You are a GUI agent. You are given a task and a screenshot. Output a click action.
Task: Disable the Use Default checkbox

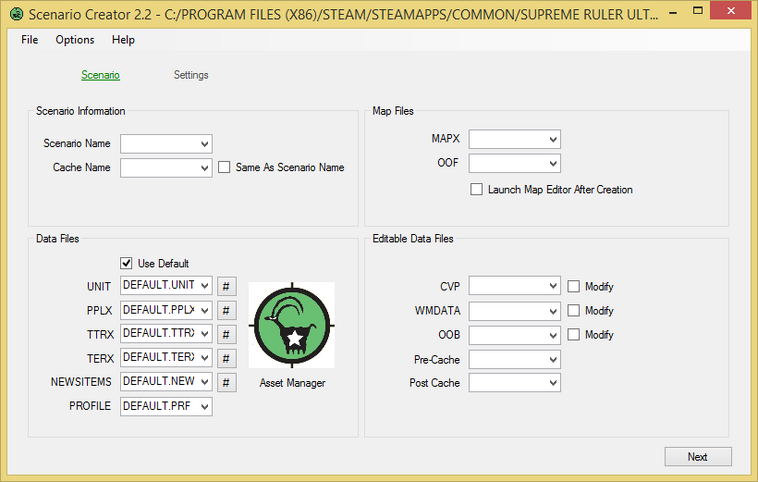point(126,263)
